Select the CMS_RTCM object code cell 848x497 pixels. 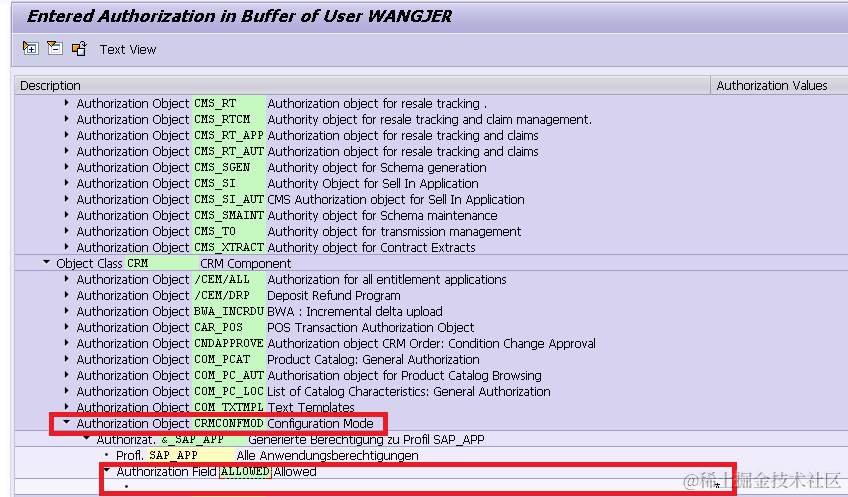pos(229,119)
